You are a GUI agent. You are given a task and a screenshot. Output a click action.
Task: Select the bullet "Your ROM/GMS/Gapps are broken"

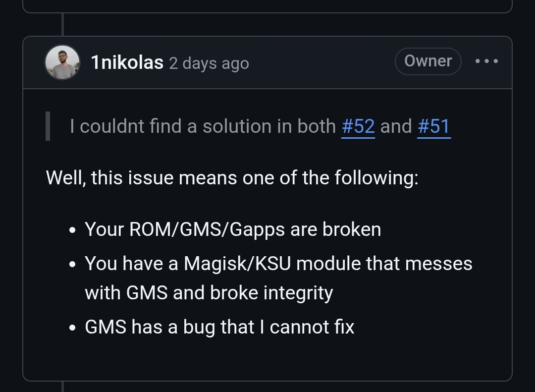(233, 229)
